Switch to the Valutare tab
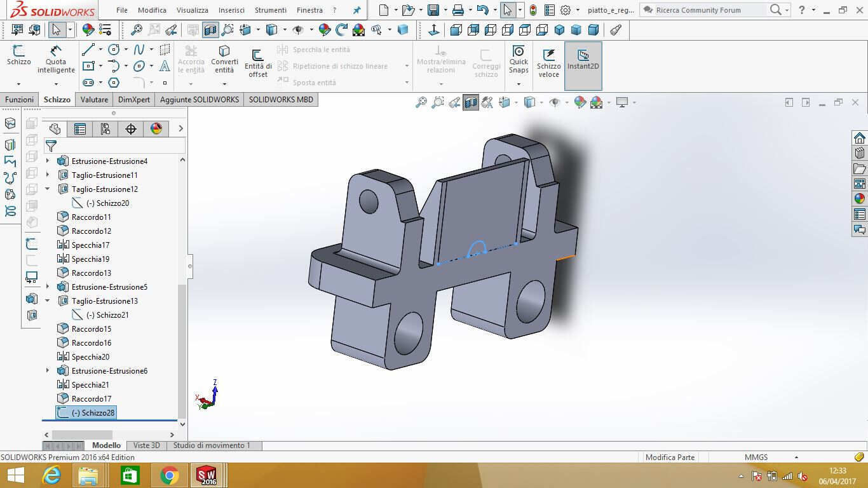868x488 pixels. click(x=94, y=100)
